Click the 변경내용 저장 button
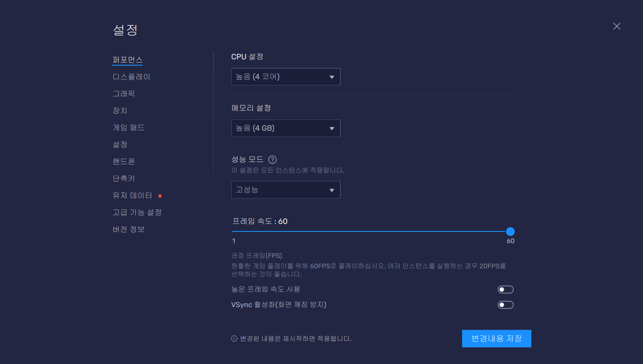This screenshot has width=643, height=364. (497, 339)
